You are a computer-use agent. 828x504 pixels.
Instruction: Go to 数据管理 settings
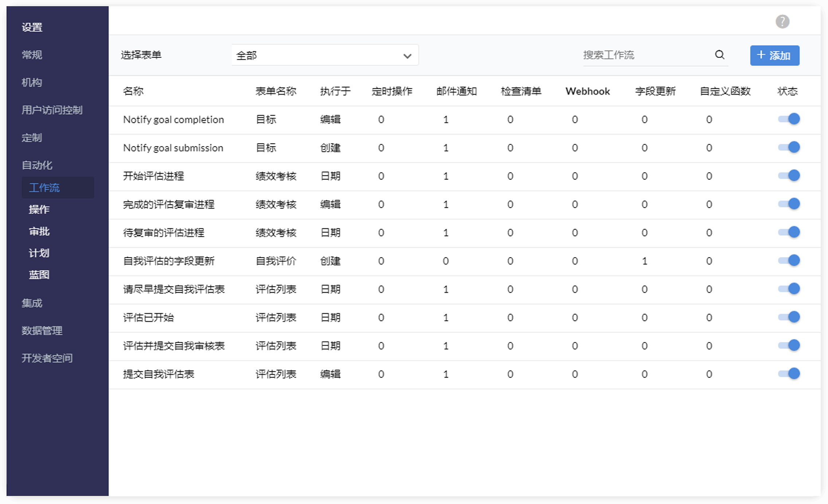(x=42, y=331)
